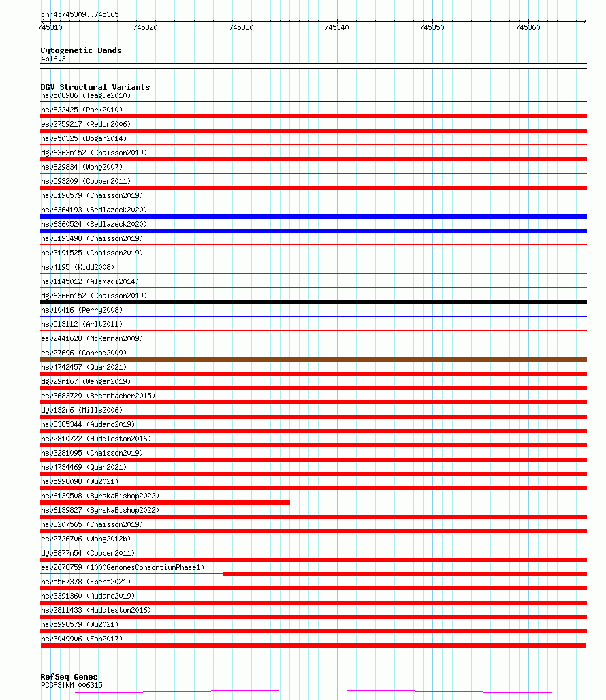
Task: Click nsv3385344 (Audano2019) label
Action: pos(88,424)
